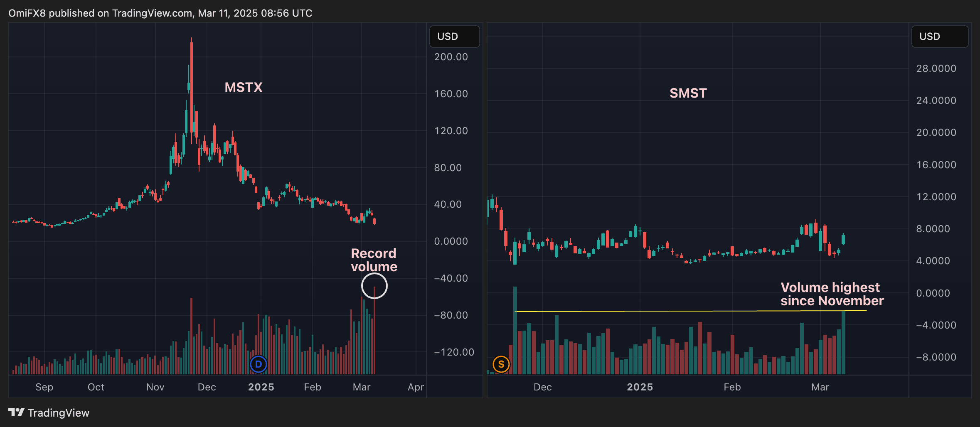Click the 16.0000 price label on SMST axis

pyautogui.click(x=936, y=165)
